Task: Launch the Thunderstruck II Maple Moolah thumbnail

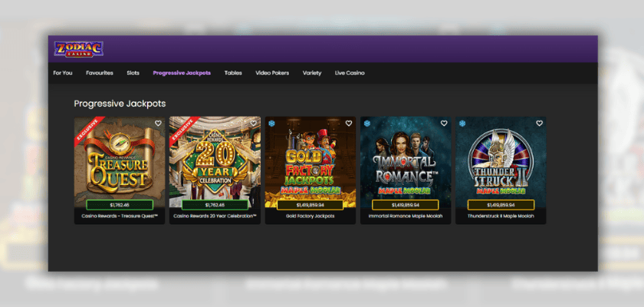Action: pos(501,162)
